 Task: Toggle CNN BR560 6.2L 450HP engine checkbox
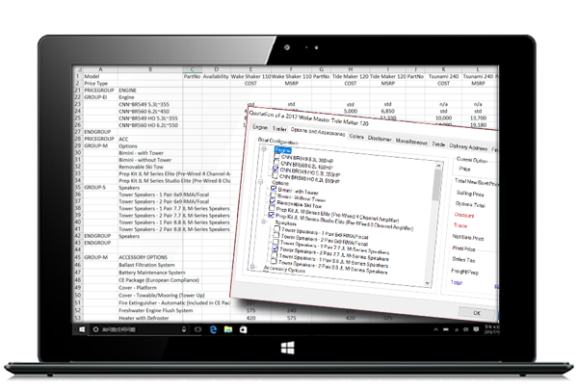[x=276, y=163]
